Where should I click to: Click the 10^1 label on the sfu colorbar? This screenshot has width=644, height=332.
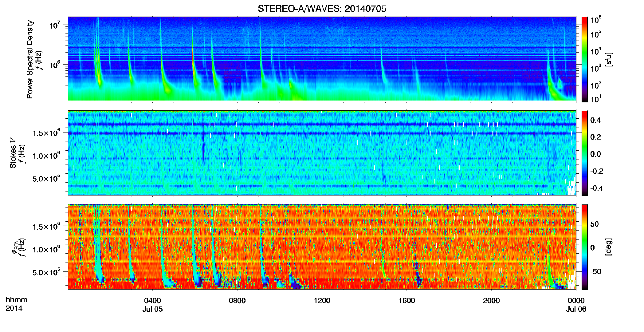596,99
